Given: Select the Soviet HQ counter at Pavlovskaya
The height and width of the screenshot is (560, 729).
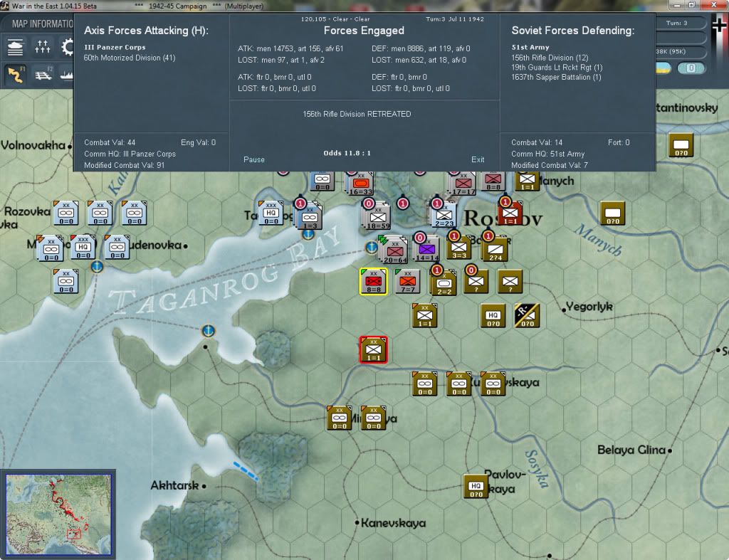Looking at the screenshot, I should pos(476,486).
